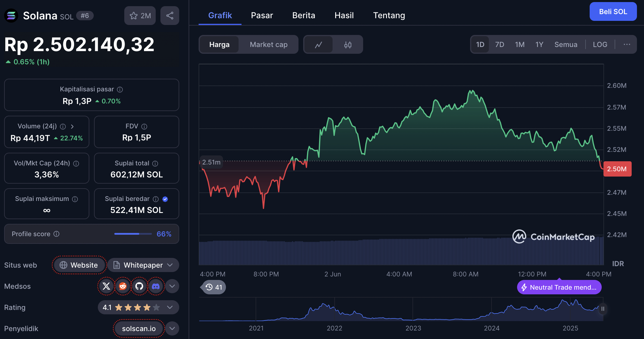The width and height of the screenshot is (644, 339).
Task: Open Solana's GitHub repository
Action: pos(139,286)
